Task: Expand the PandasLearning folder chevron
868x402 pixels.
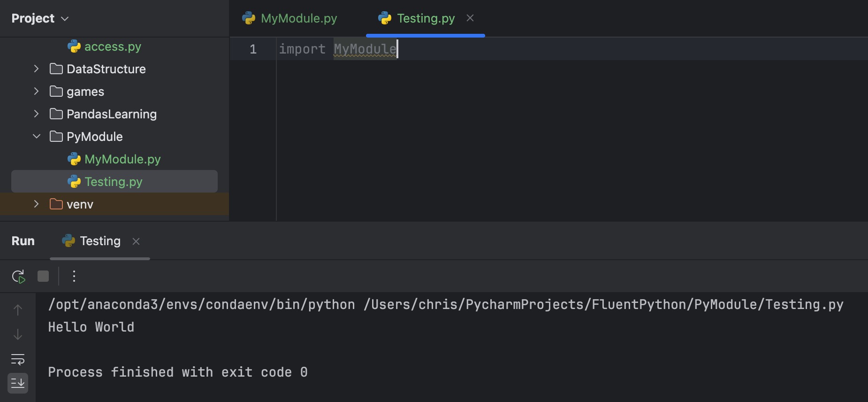Action: point(37,114)
